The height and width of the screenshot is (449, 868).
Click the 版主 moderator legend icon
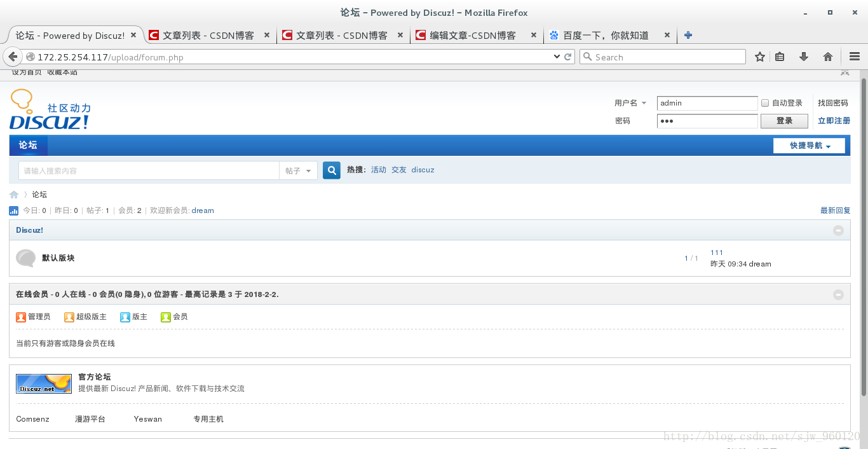pyautogui.click(x=125, y=317)
